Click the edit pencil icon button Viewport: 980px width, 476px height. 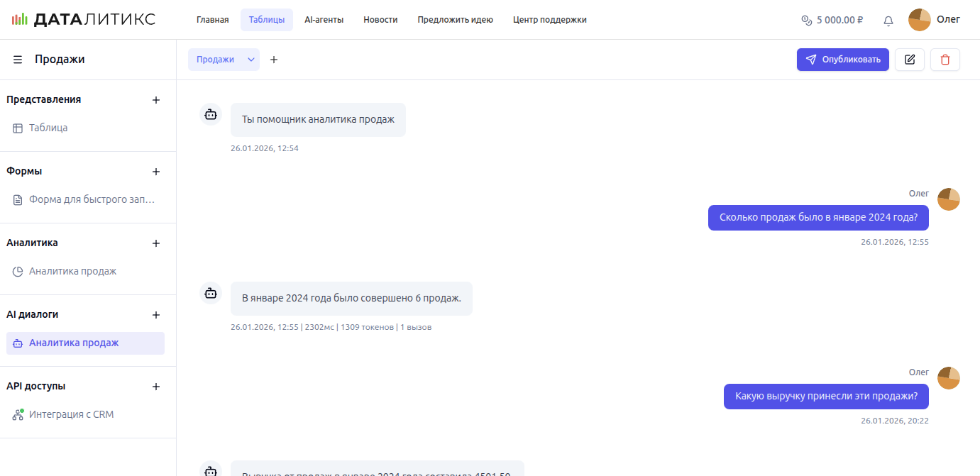coord(909,60)
